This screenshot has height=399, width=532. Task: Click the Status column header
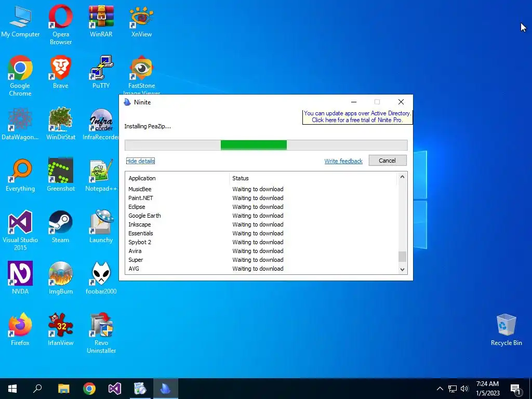313,178
